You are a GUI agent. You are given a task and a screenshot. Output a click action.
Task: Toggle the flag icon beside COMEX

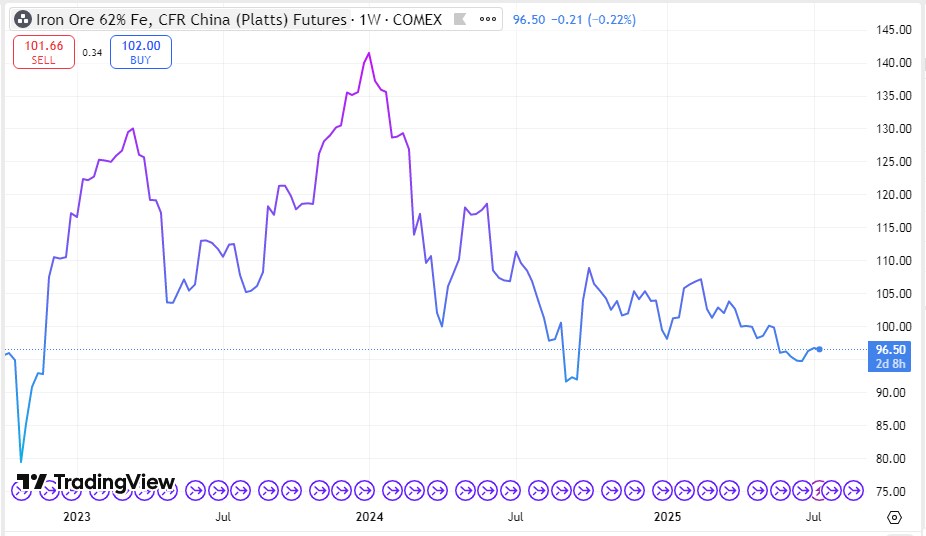460,20
